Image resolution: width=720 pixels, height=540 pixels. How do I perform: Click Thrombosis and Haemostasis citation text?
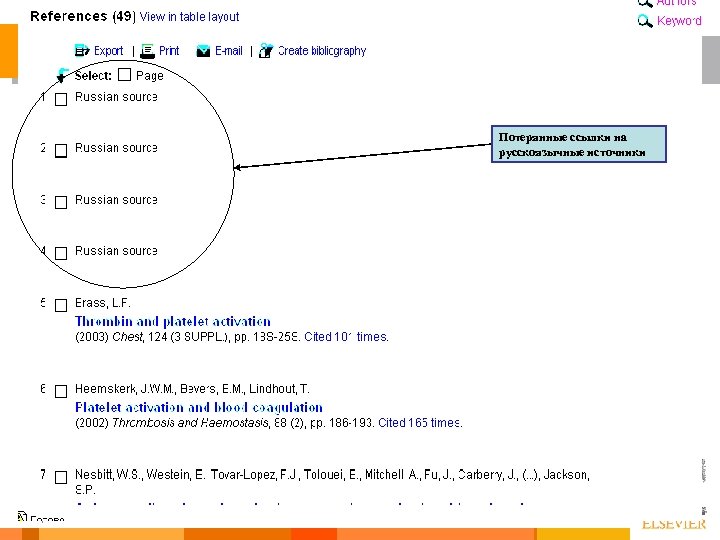pos(225,422)
